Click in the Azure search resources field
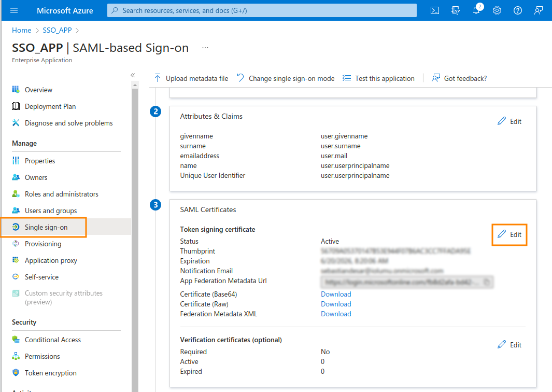The image size is (552, 392). [262, 10]
